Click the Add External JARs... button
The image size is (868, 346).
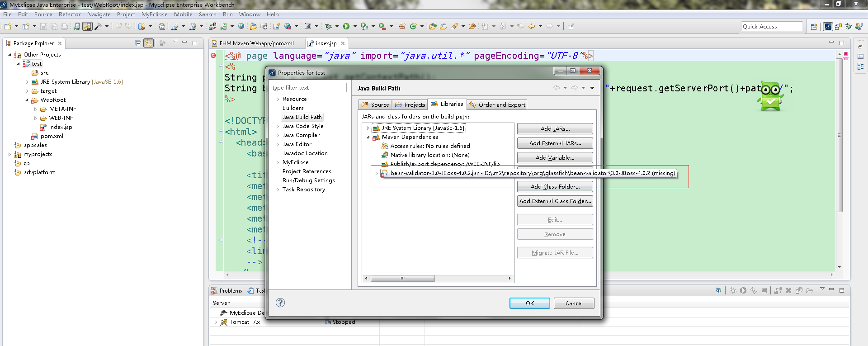(x=555, y=143)
